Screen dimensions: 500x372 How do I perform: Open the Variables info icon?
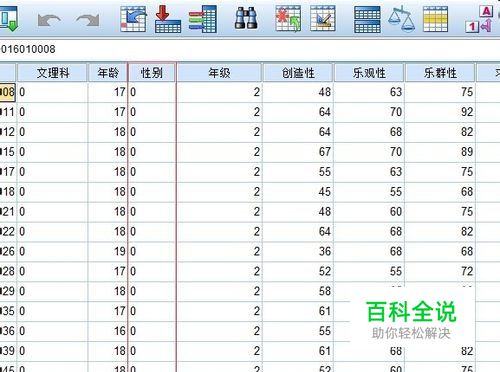203,19
